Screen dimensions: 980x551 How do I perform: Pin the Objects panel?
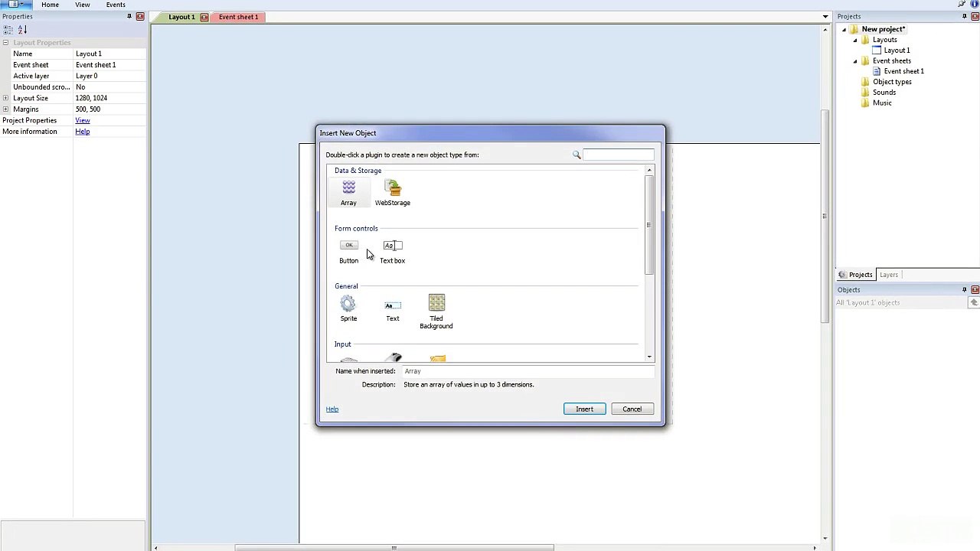pos(964,289)
